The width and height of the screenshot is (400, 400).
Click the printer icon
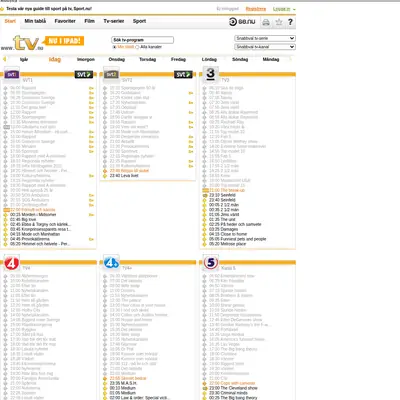click(x=266, y=22)
